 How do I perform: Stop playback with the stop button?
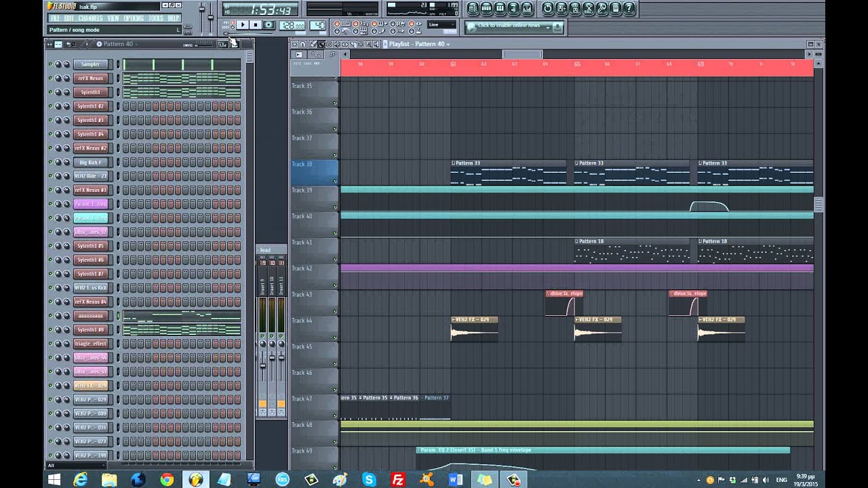[255, 25]
